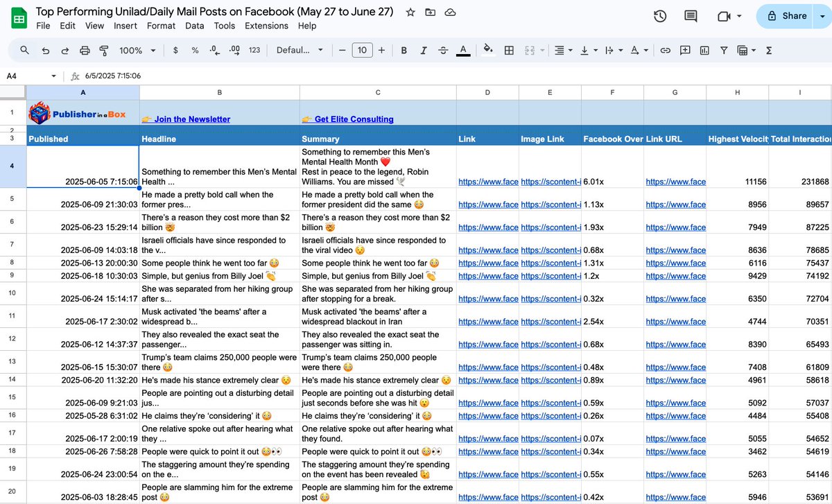Viewport: 832px width, 504px height.
Task: Redo the last action
Action: pos(65,50)
